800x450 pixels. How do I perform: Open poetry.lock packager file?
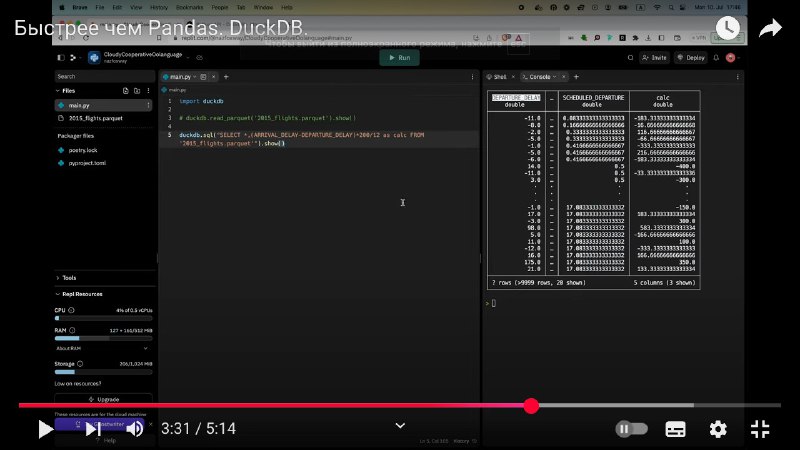click(x=83, y=150)
